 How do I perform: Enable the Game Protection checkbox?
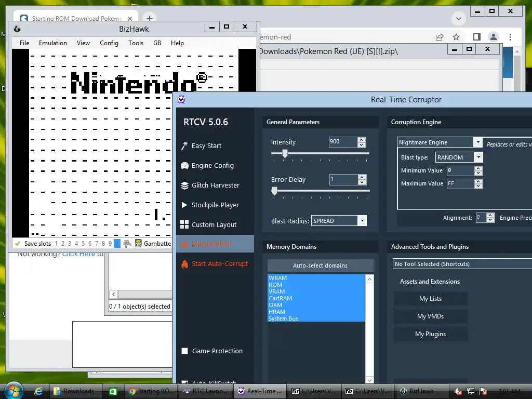tap(184, 351)
